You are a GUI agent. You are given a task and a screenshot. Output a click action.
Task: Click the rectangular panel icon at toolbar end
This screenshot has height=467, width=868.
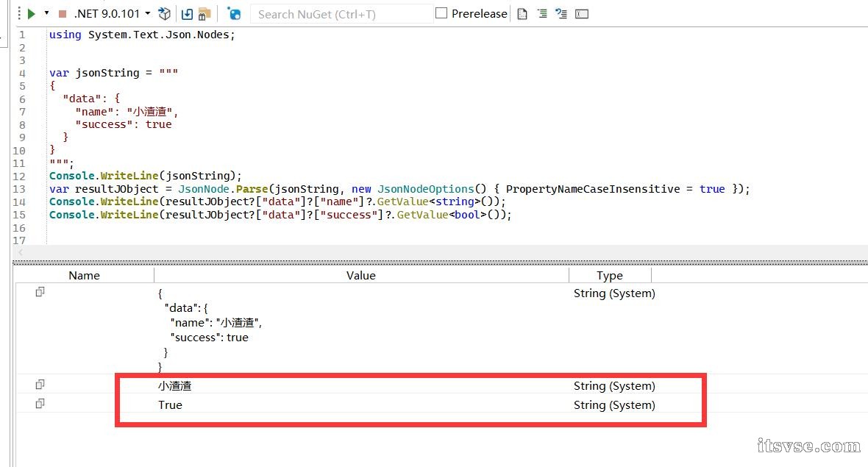[x=582, y=14]
